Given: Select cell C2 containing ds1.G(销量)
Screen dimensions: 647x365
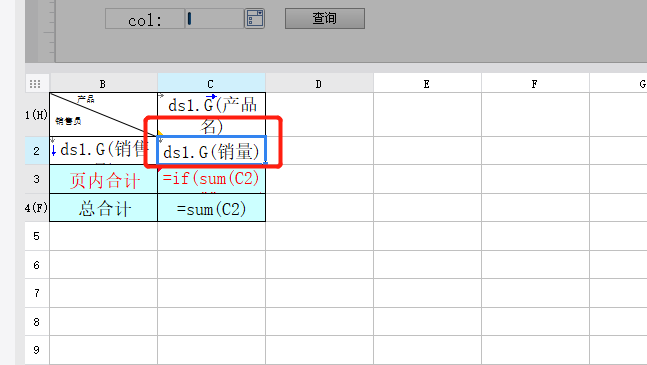Looking at the screenshot, I should pos(211,151).
